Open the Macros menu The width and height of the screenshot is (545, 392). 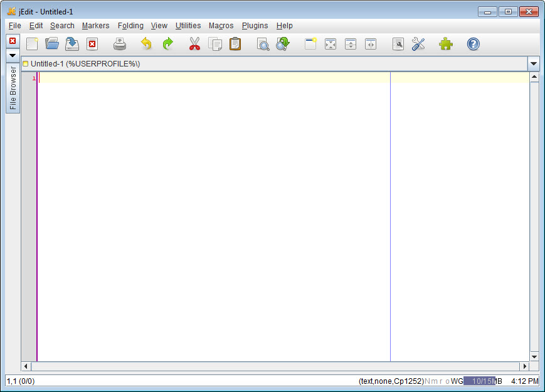point(221,26)
